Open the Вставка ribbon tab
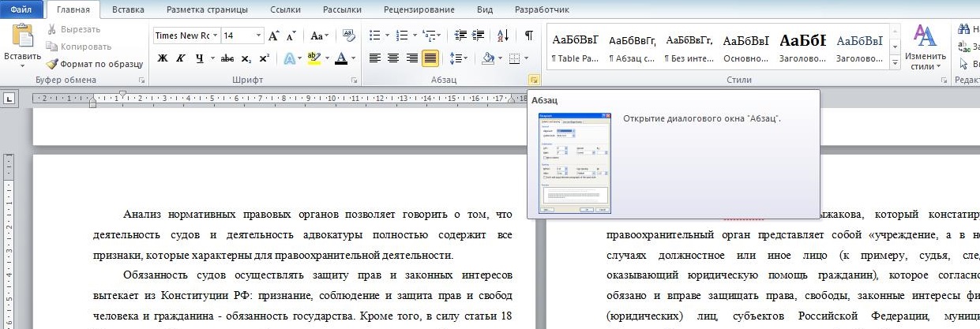The image size is (980, 329). [x=128, y=9]
